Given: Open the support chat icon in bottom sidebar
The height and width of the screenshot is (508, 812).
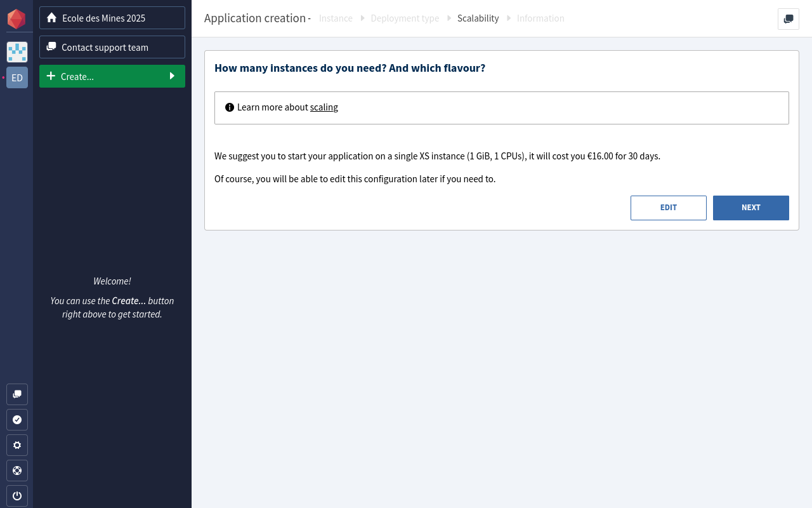Looking at the screenshot, I should pyautogui.click(x=17, y=394).
